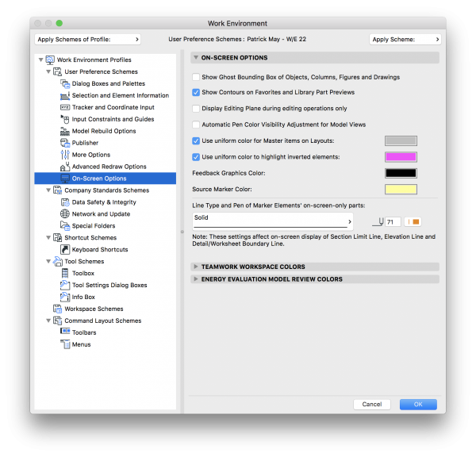This screenshot has width=476, height=457.
Task: Click the yellow Source Marker Color swatch
Action: tap(400, 189)
